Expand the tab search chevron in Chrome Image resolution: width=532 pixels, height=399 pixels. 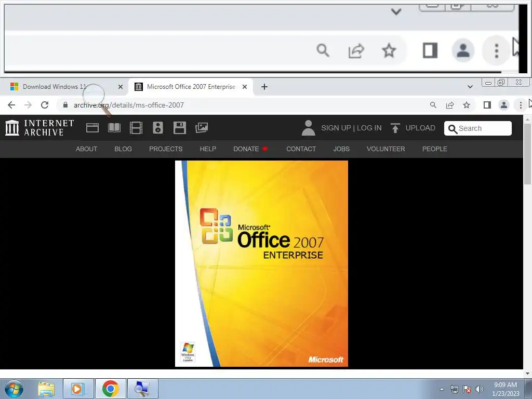pos(470,87)
